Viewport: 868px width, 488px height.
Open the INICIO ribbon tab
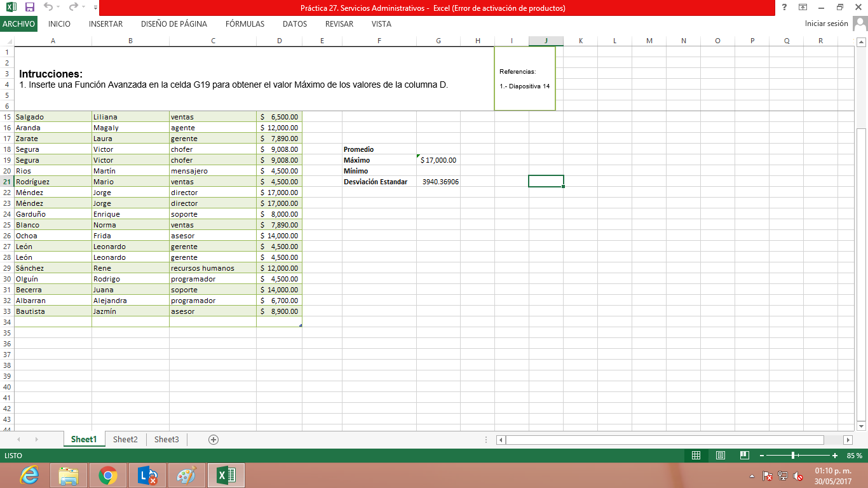coord(59,24)
